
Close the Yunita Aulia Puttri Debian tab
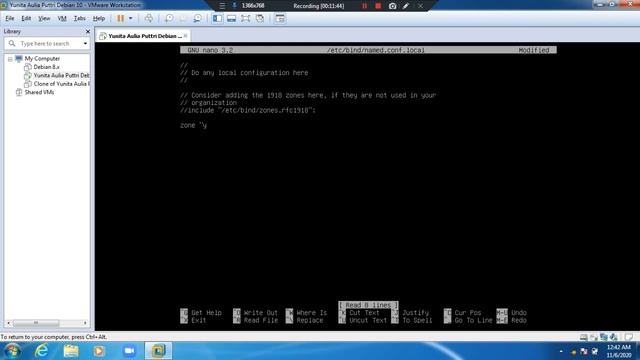coord(186,36)
